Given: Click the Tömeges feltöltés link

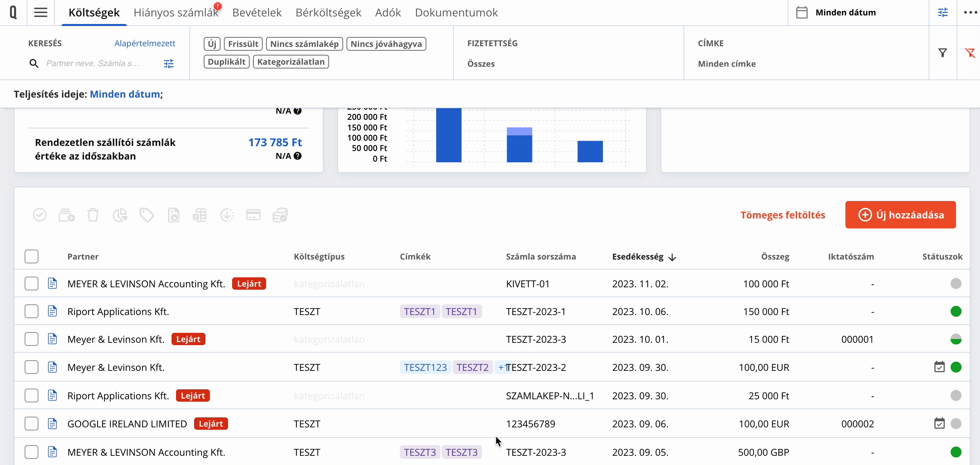Looking at the screenshot, I should pyautogui.click(x=782, y=215).
